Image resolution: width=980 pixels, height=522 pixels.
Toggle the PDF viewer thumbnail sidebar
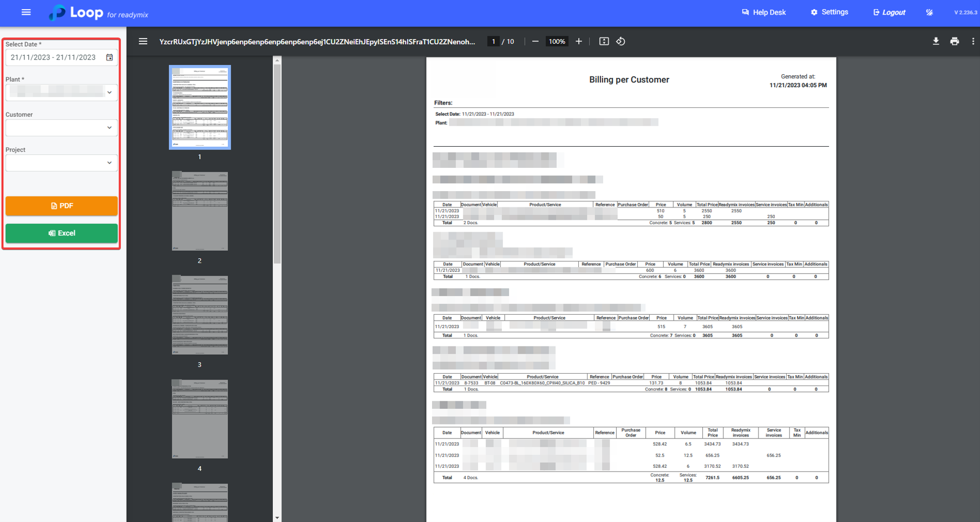click(143, 42)
